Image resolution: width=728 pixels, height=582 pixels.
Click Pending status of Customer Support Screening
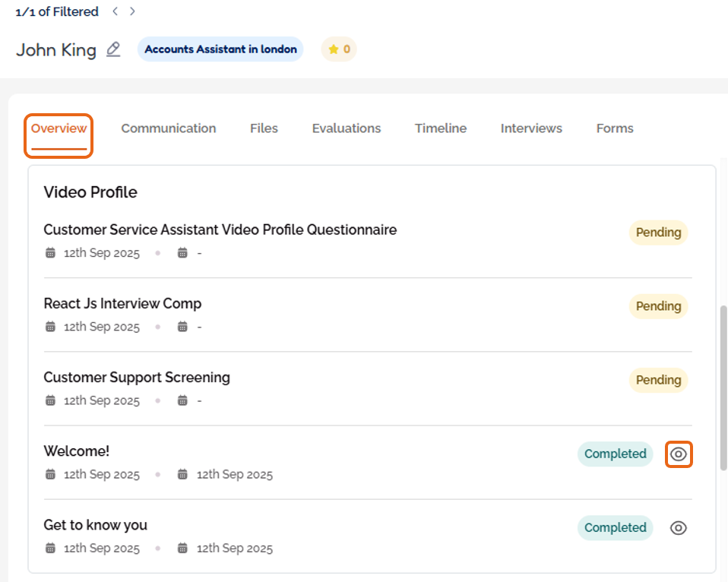[x=658, y=380]
